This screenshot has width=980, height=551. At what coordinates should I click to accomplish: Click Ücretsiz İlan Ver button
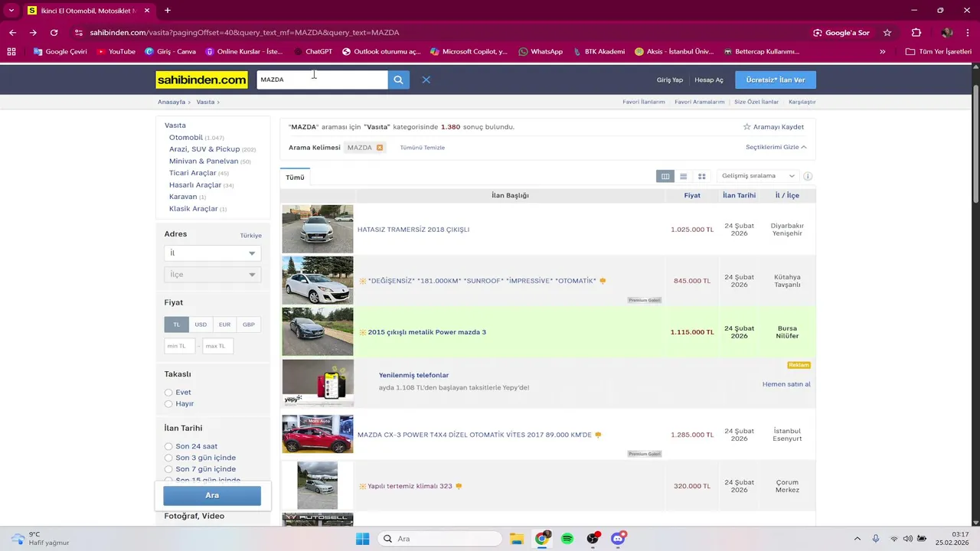tap(776, 80)
